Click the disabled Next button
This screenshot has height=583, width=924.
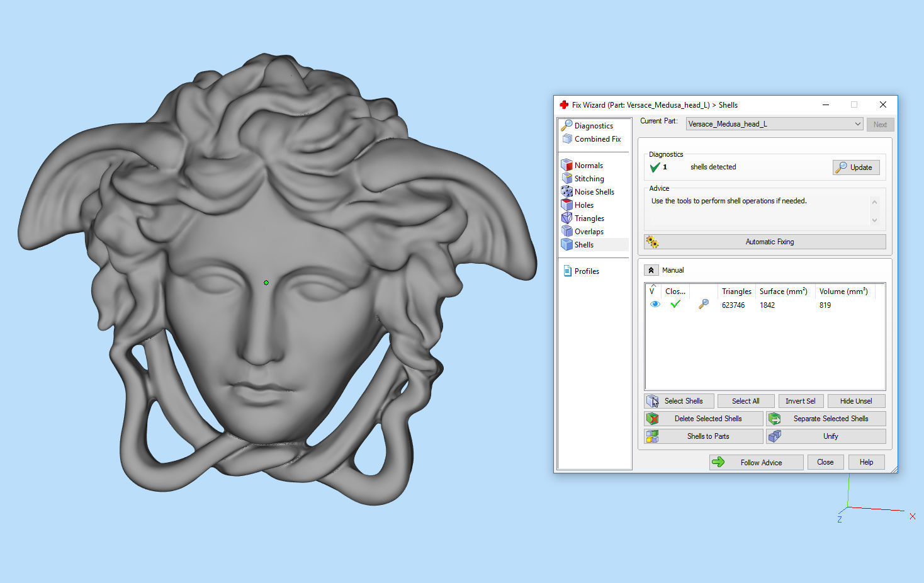[x=880, y=125]
